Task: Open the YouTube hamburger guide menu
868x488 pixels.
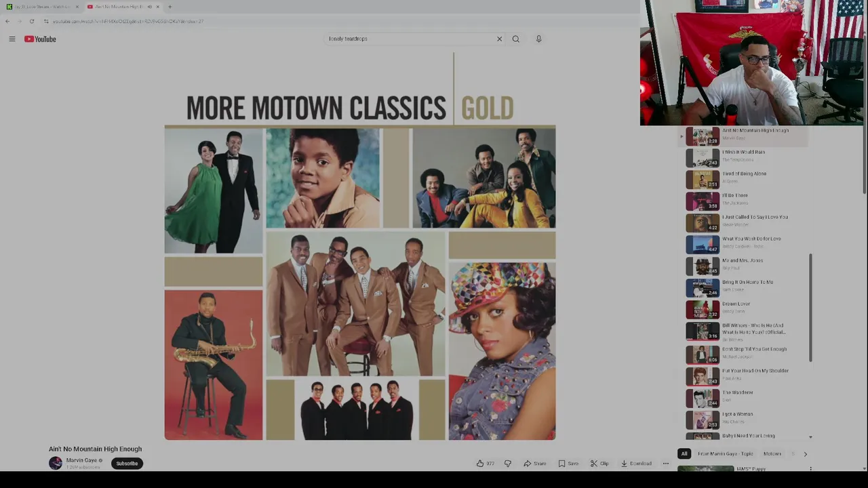Action: coord(12,39)
